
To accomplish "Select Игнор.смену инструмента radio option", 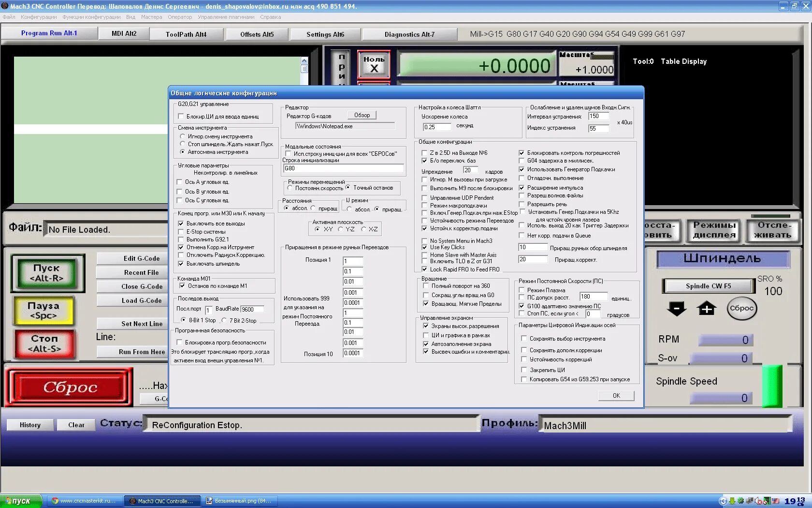I will (x=183, y=136).
